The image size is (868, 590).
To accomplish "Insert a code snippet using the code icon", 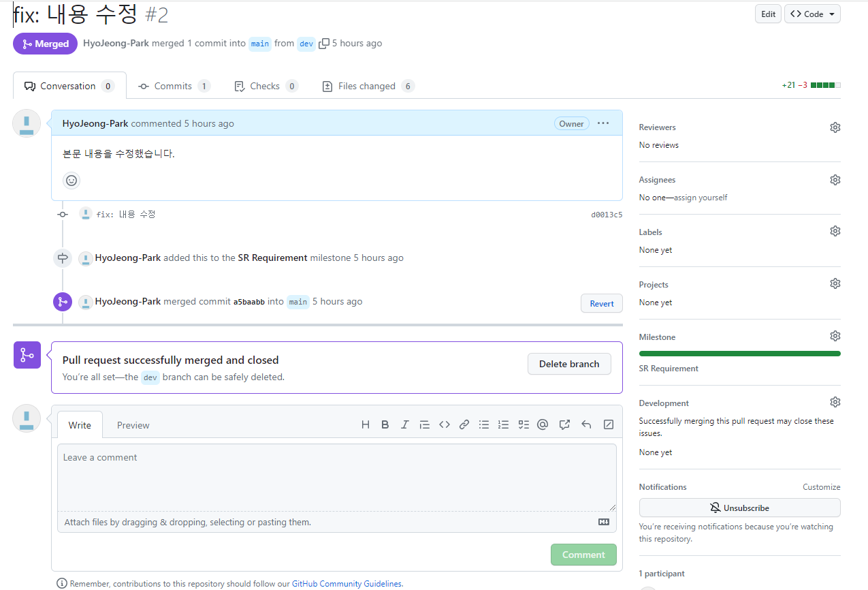I will click(445, 424).
